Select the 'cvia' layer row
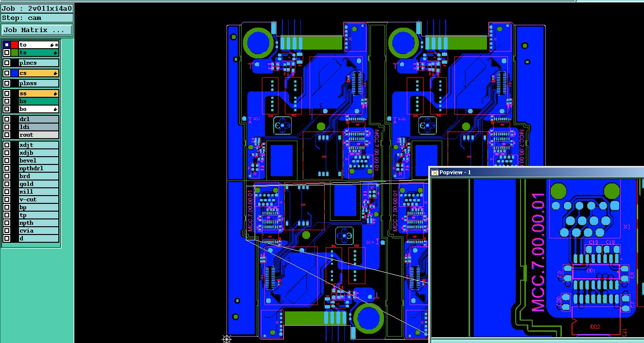The width and height of the screenshot is (644, 343). tap(39, 231)
